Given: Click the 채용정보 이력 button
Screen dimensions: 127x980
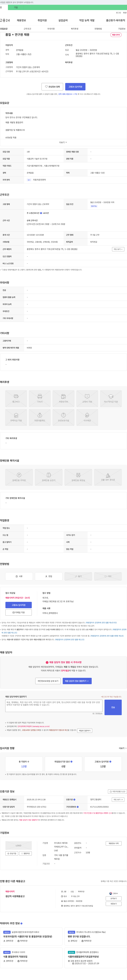Looking at the screenshot, I should 114,843.
